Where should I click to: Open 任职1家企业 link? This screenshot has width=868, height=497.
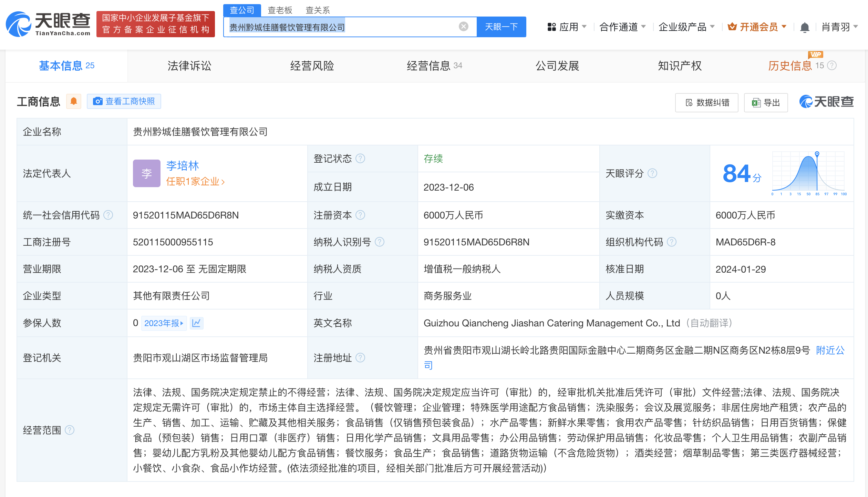195,182
